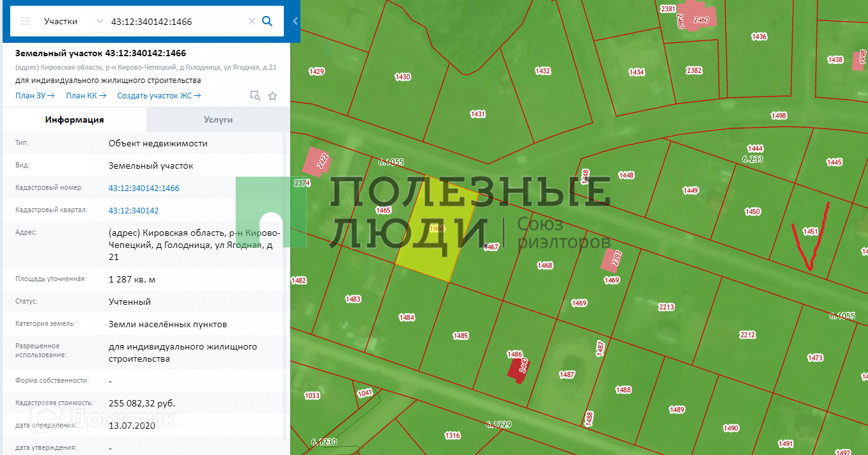Click zone label 6.1229 on map
868x455 pixels.
tap(498, 424)
